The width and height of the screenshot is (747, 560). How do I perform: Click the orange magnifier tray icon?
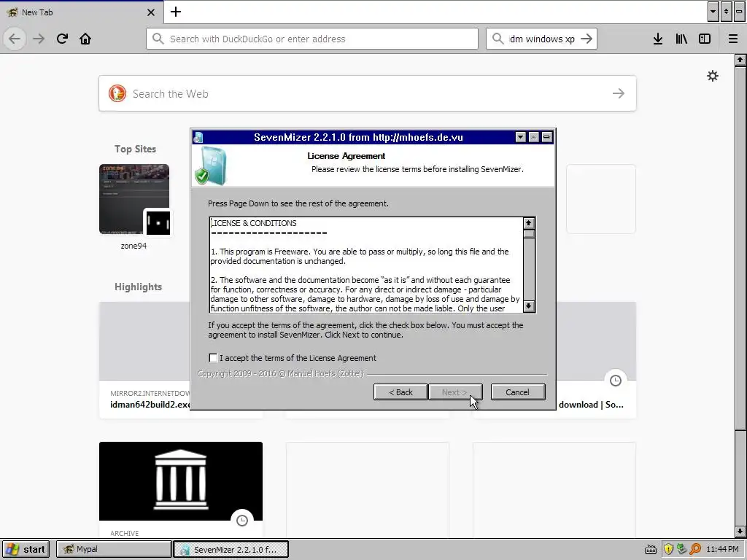tap(695, 549)
